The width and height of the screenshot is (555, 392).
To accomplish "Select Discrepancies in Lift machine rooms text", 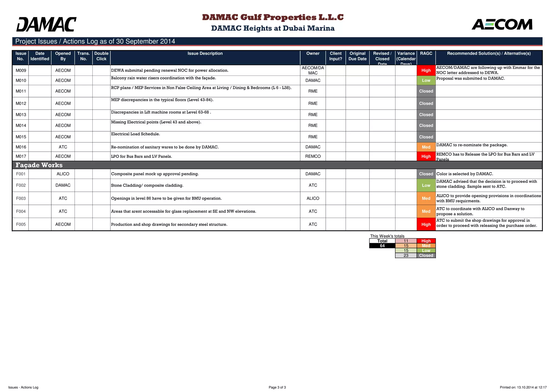I will 161,112.
